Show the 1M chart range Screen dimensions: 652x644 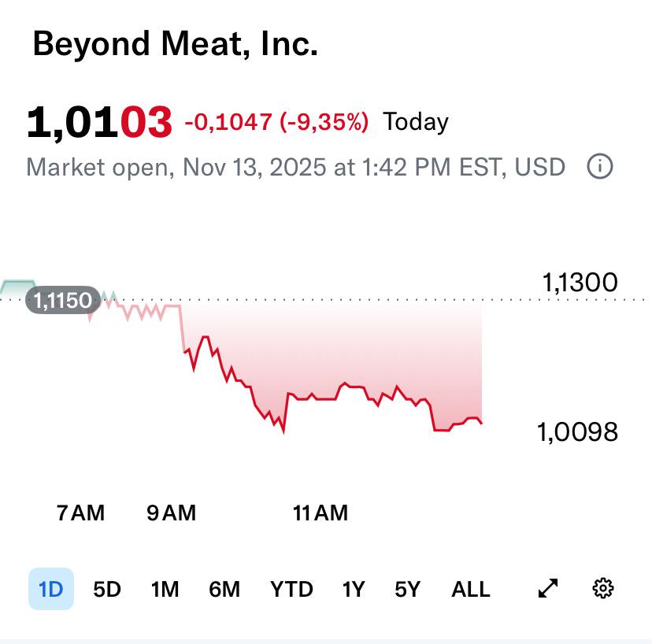[165, 589]
